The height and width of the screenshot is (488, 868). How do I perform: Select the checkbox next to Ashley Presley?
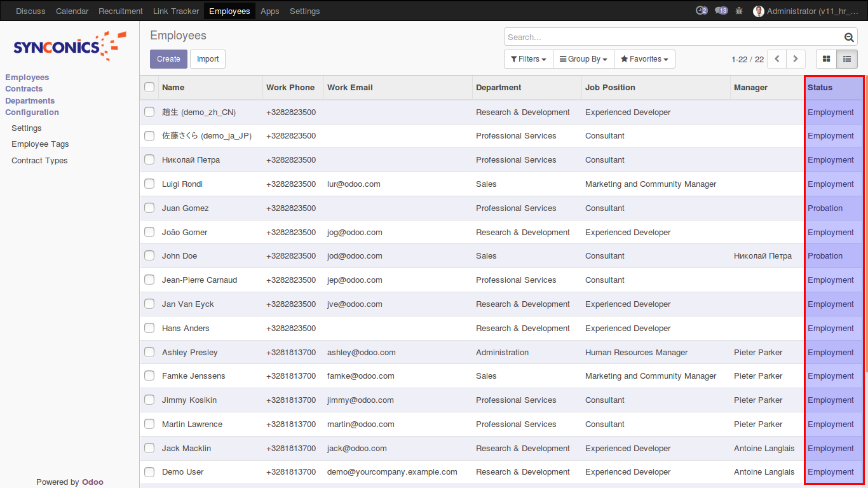[149, 353]
